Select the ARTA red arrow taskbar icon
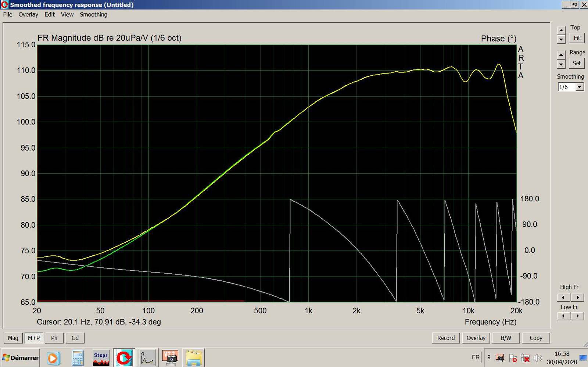 click(x=124, y=358)
